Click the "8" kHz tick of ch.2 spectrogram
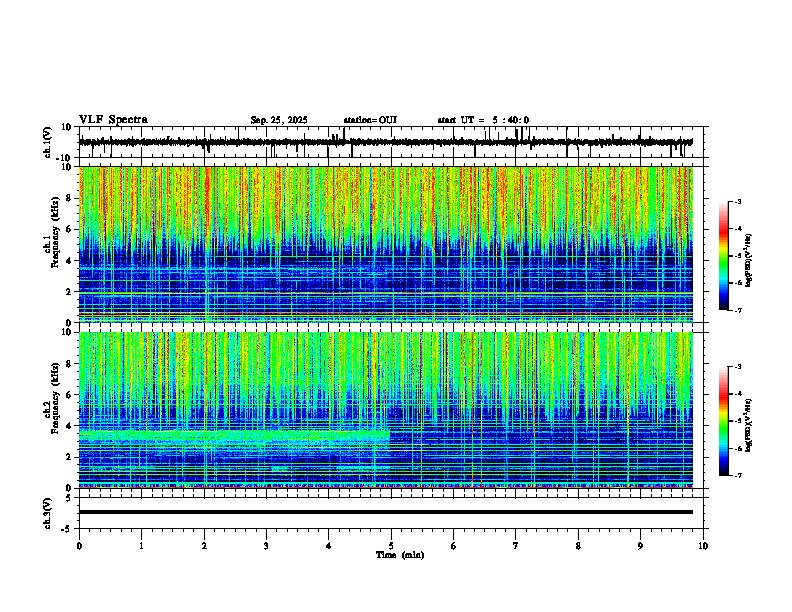This screenshot has width=792, height=612. (x=69, y=364)
